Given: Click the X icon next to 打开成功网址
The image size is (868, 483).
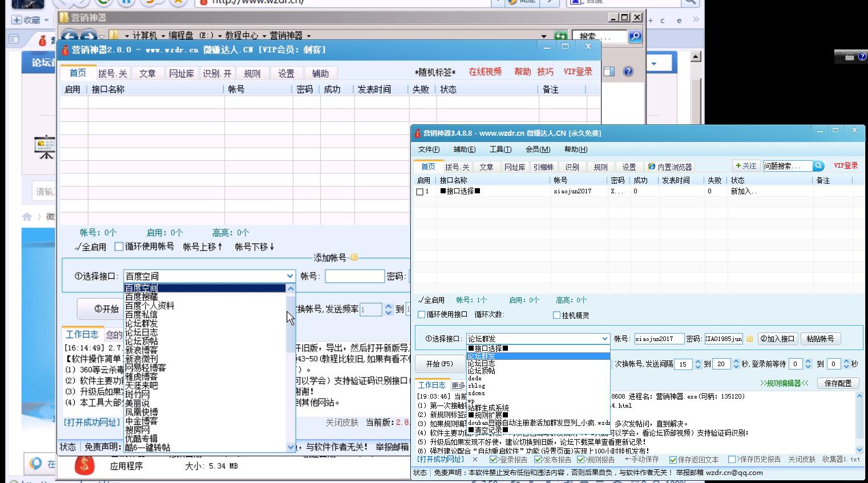Looking at the screenshot, I should [x=475, y=460].
